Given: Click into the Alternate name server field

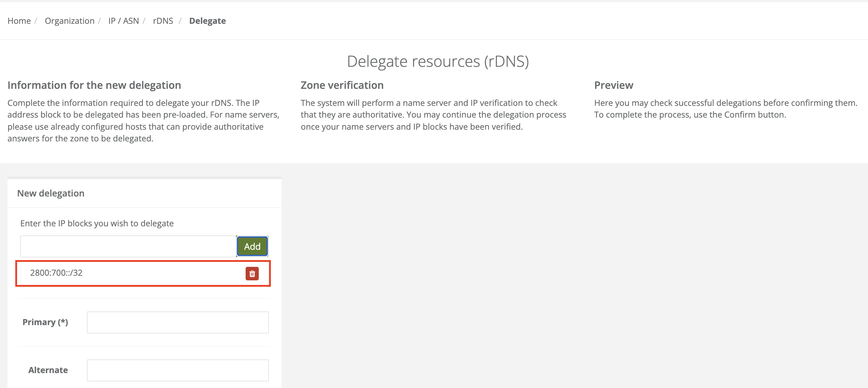Looking at the screenshot, I should tap(178, 370).
